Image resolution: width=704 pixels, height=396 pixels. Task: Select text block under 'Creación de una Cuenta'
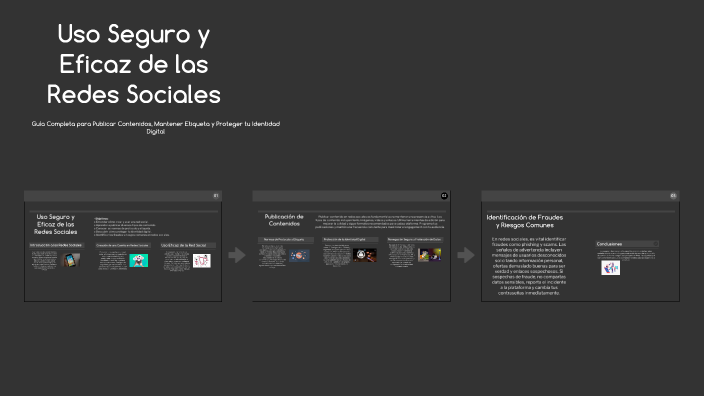pos(113,260)
